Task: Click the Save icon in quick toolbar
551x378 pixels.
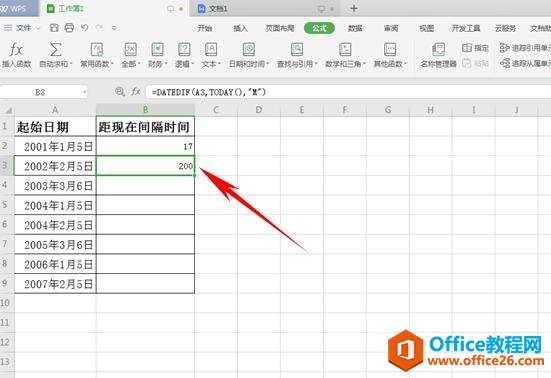Action: [54, 28]
